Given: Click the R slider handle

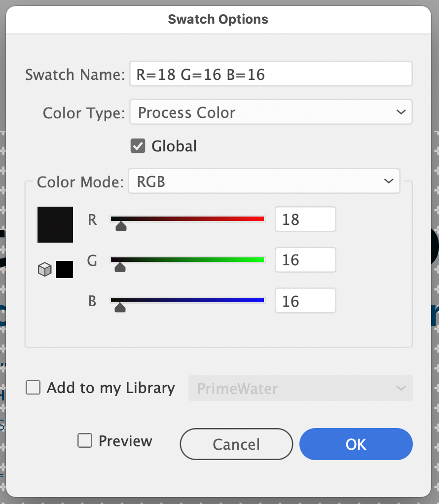Looking at the screenshot, I should (120, 227).
